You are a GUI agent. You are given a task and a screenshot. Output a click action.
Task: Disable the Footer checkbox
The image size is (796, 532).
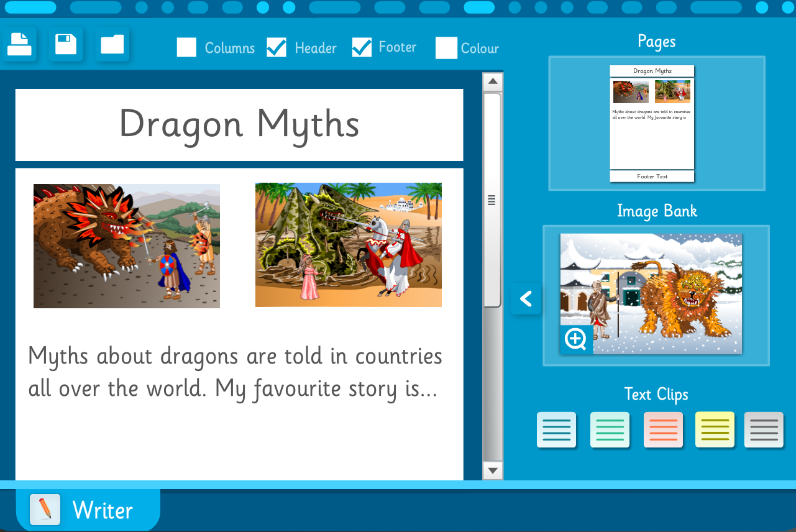(x=362, y=47)
